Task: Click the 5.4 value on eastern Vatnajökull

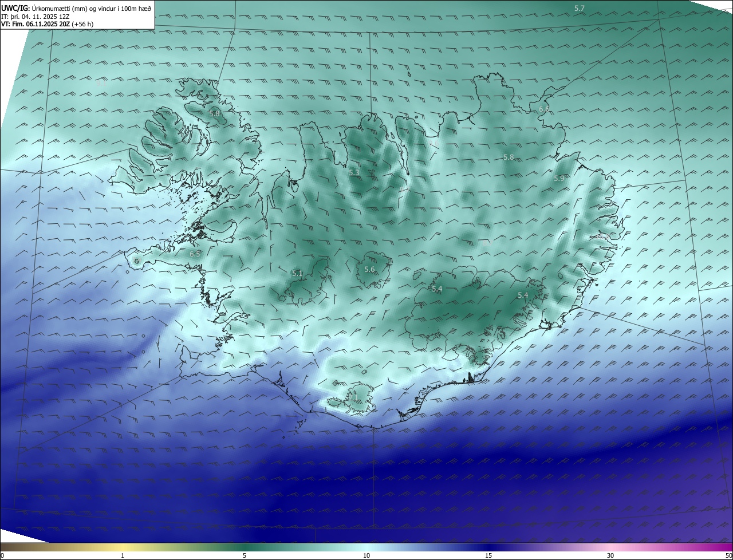Action: click(522, 295)
